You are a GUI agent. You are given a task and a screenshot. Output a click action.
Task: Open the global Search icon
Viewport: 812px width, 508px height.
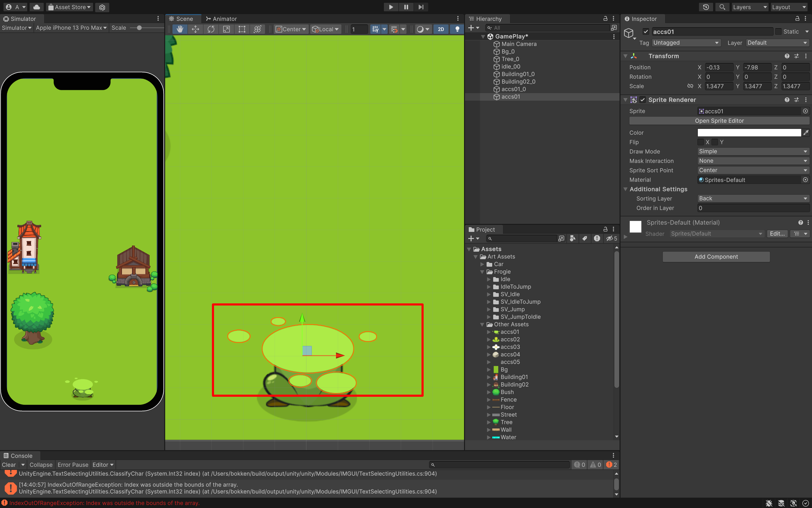722,7
